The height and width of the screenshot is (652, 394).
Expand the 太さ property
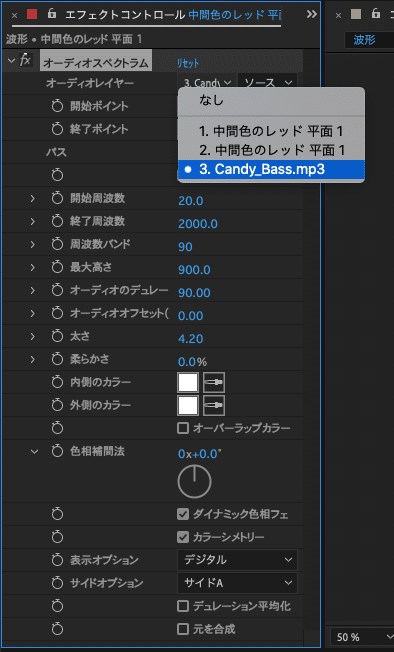33,336
